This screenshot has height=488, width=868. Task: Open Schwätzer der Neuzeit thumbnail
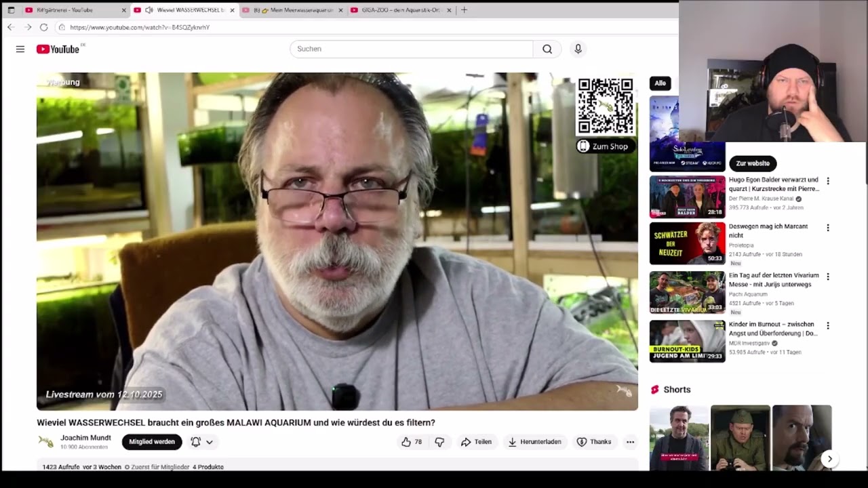tap(687, 243)
